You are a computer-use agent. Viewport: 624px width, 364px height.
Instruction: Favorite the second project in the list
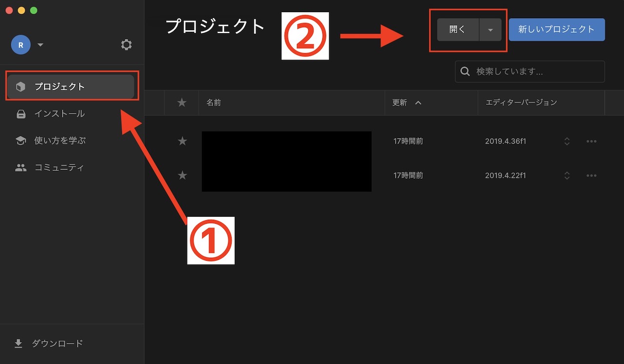pos(182,175)
